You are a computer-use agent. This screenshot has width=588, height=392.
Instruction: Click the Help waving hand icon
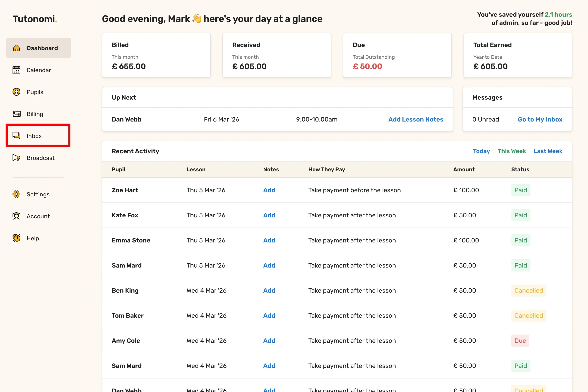point(16,238)
